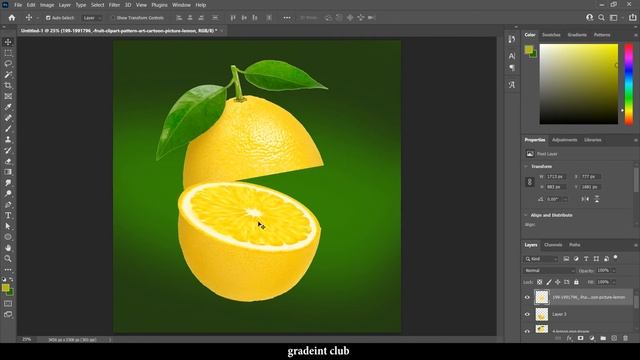Click the rainbow hue slider strip
The height and width of the screenshot is (360, 640).
pos(629,84)
